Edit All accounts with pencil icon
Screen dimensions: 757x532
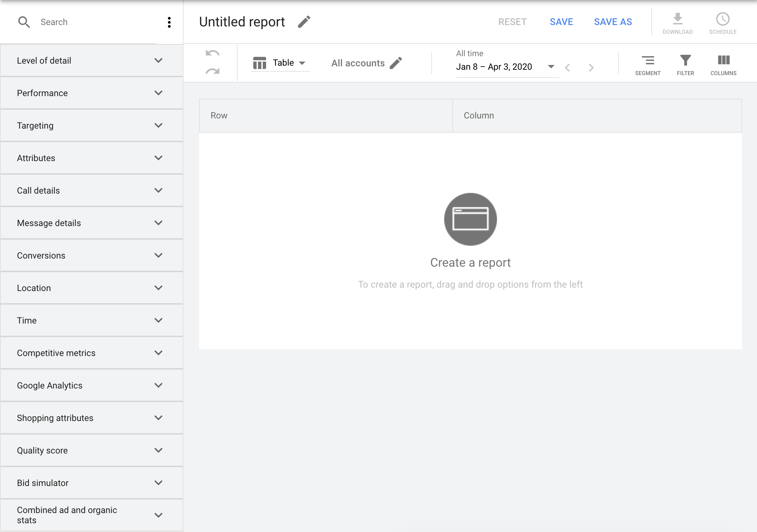395,63
